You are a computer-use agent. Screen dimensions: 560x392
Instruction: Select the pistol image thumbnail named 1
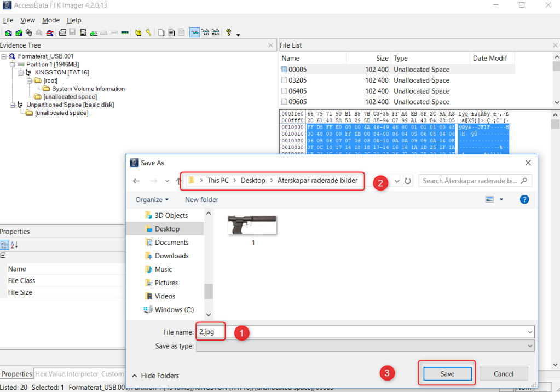click(253, 225)
